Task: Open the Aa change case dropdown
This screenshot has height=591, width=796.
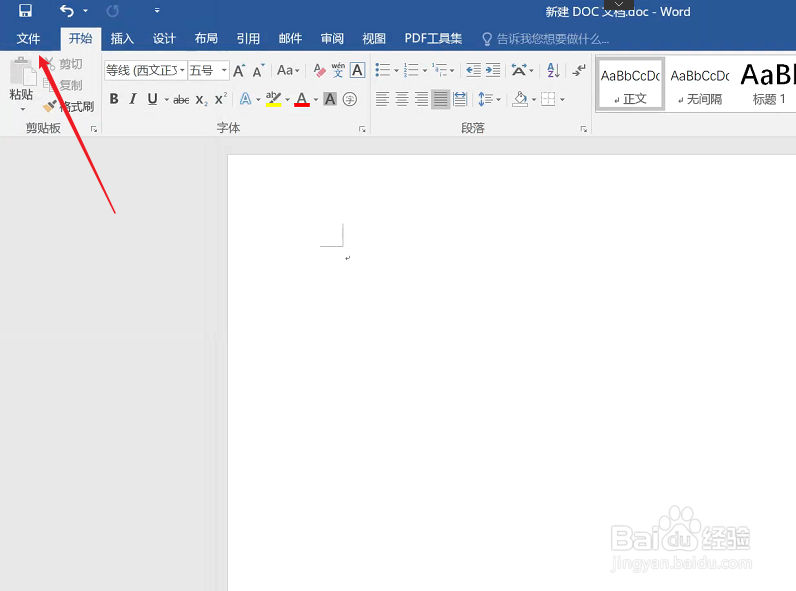Action: [x=288, y=71]
